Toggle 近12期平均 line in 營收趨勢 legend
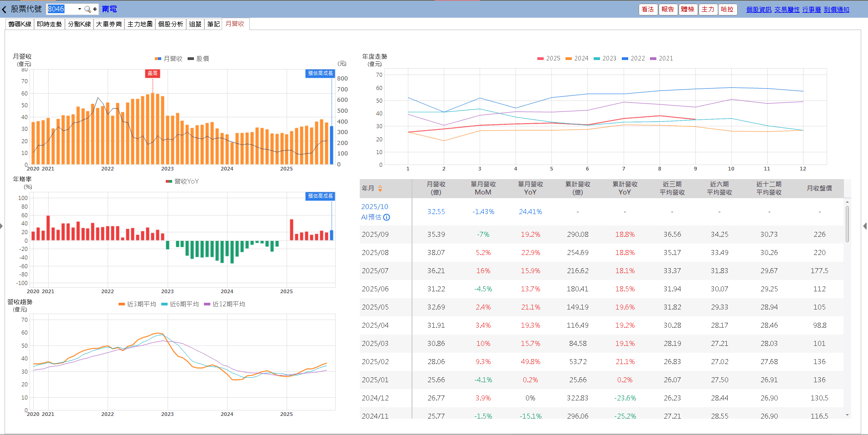 (x=225, y=304)
